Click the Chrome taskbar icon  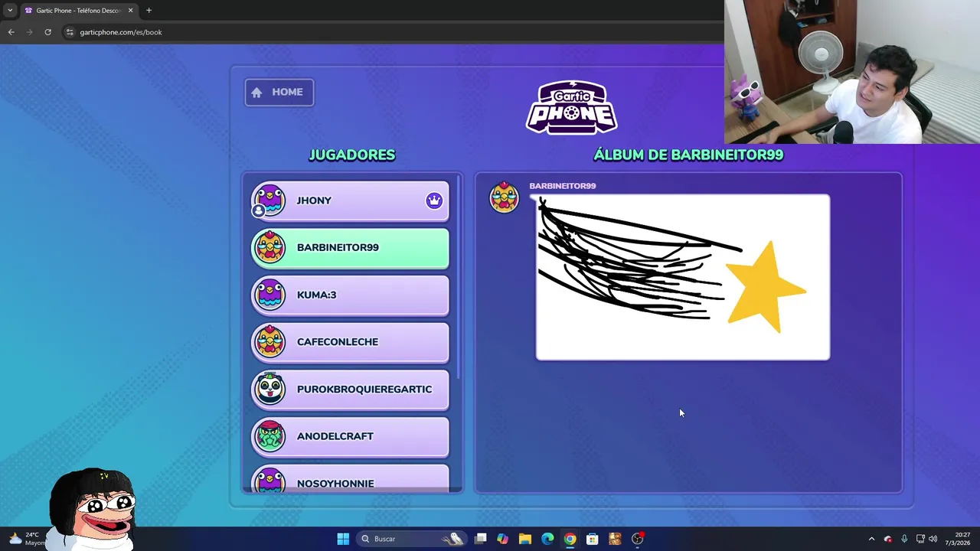tap(570, 539)
